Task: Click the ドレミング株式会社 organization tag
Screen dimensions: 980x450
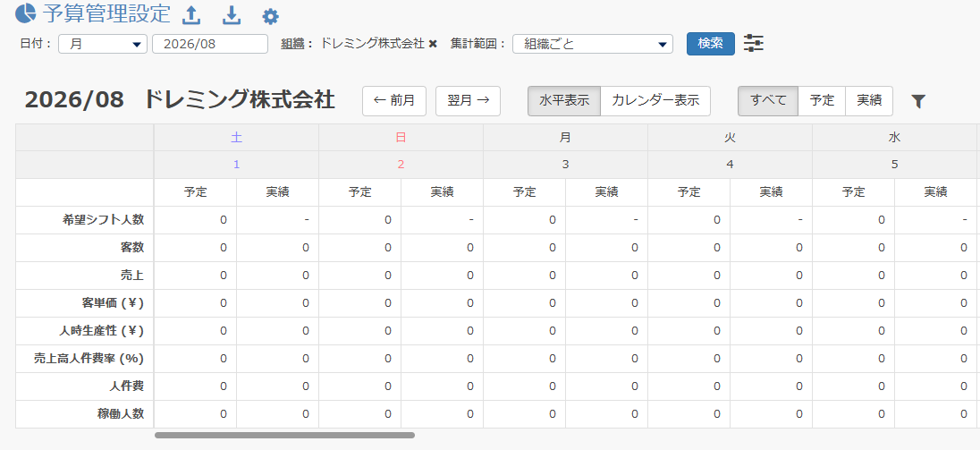Action: pos(373,44)
